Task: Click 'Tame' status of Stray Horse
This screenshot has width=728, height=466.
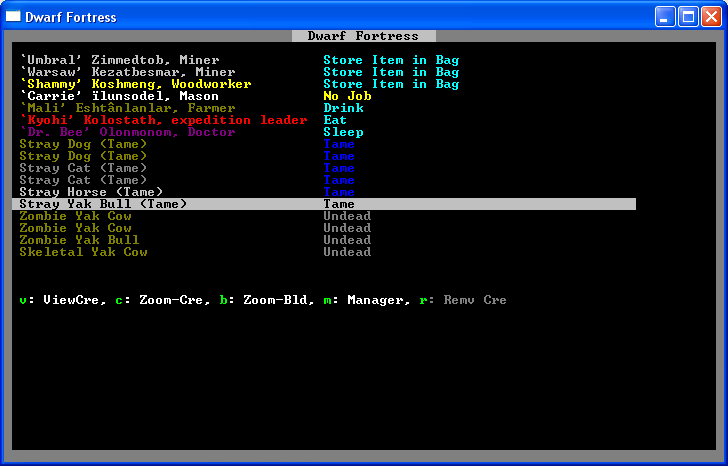Action: [339, 192]
